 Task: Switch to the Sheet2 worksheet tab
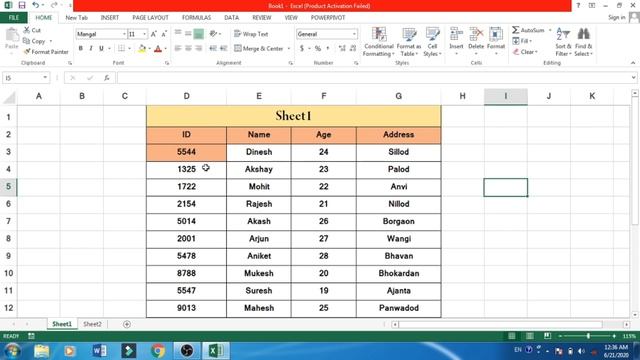tap(92, 324)
